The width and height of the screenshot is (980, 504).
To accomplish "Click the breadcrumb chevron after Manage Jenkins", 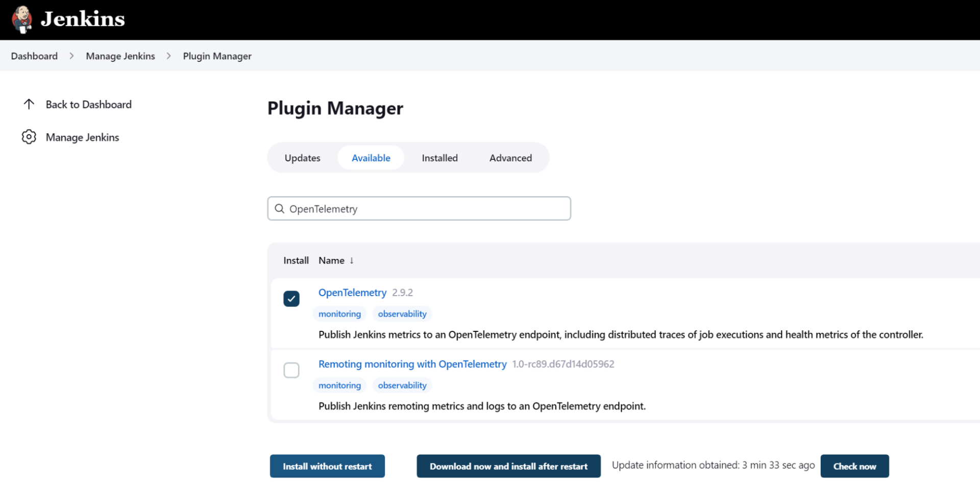I will click(x=168, y=56).
